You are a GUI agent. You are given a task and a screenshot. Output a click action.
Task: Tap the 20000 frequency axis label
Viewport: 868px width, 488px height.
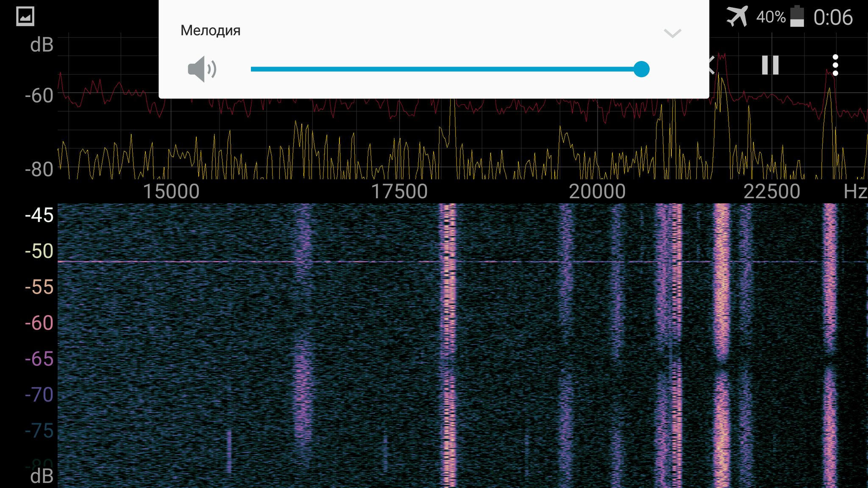[x=597, y=191]
